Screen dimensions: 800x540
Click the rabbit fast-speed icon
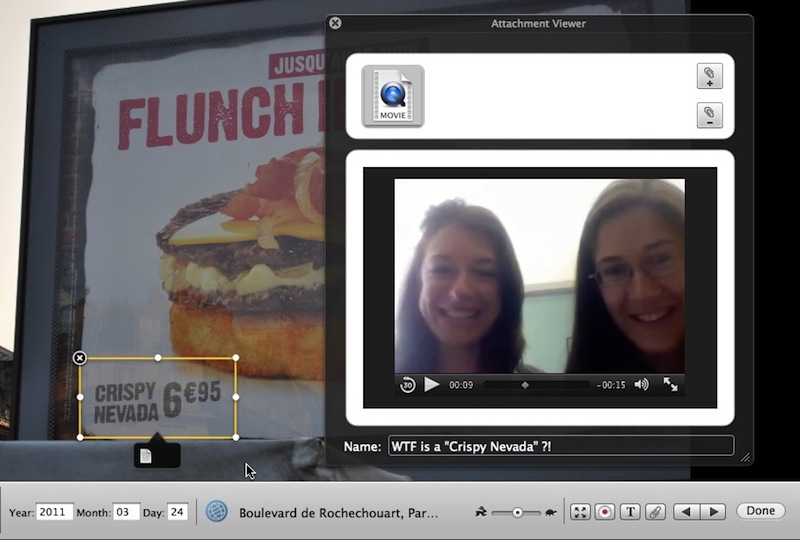(x=481, y=511)
